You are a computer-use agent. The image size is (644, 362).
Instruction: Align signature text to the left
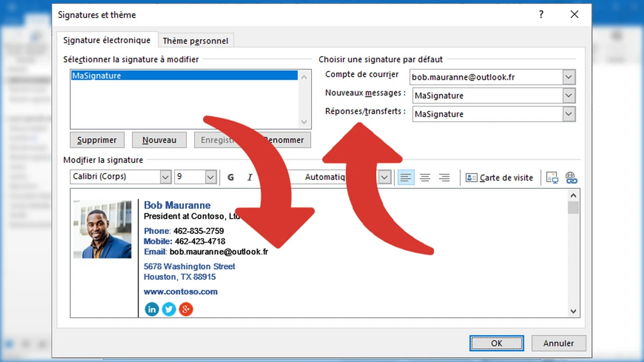(406, 178)
